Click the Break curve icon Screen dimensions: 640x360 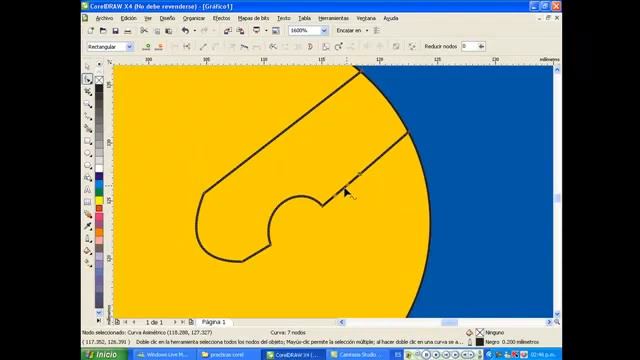click(187, 47)
